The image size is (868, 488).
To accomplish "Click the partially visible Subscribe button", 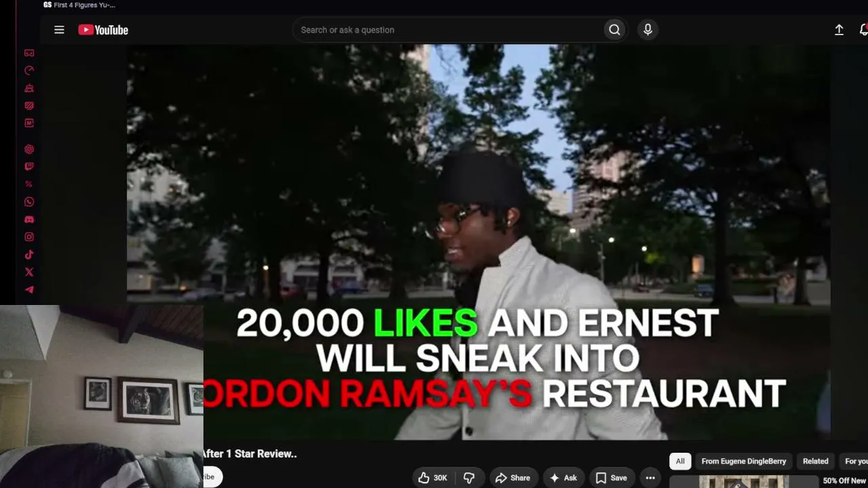I will pyautogui.click(x=213, y=477).
